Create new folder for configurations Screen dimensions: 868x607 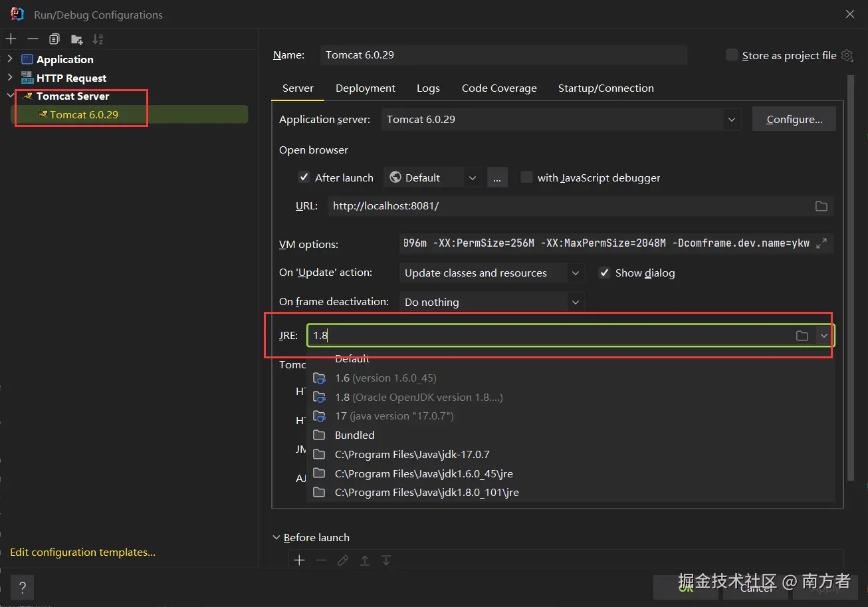[x=77, y=39]
